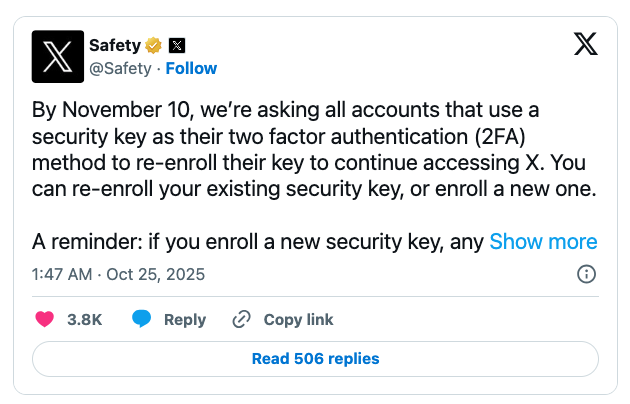Click the X logo in top-right corner
The height and width of the screenshot is (404, 630).
(x=586, y=44)
